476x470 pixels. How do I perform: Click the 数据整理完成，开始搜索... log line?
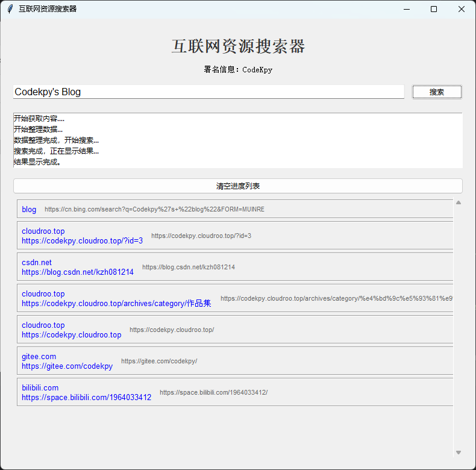pos(56,140)
